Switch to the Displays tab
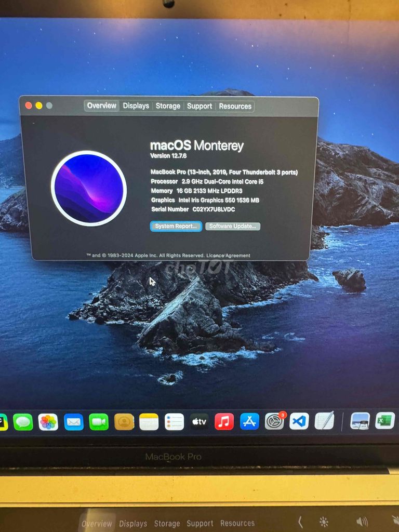Viewport: 399px width, 532px height. pos(136,106)
